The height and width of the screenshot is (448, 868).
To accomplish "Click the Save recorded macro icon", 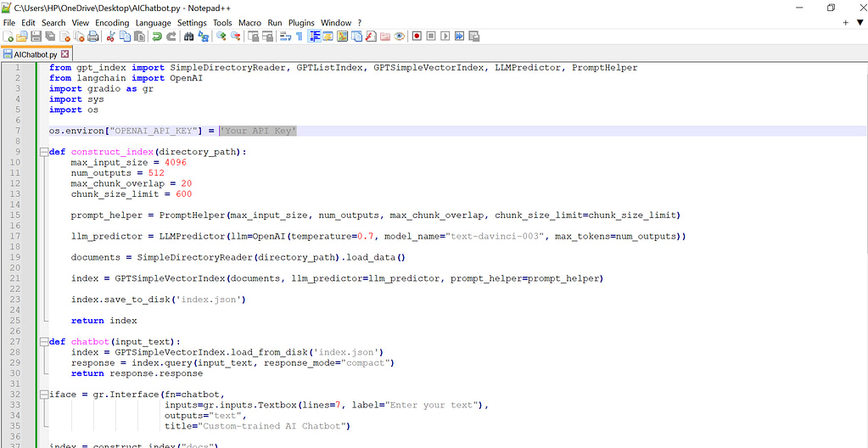I will pos(473,36).
